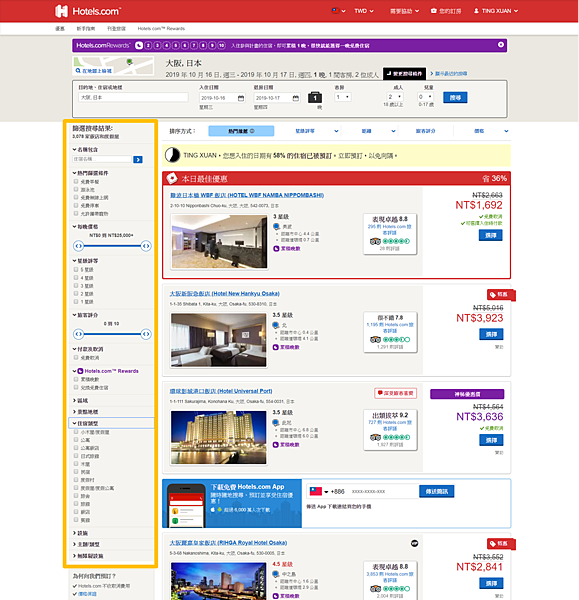Open Hotel WBF Namba Nippombashi link
579x600 pixels.
(x=247, y=195)
